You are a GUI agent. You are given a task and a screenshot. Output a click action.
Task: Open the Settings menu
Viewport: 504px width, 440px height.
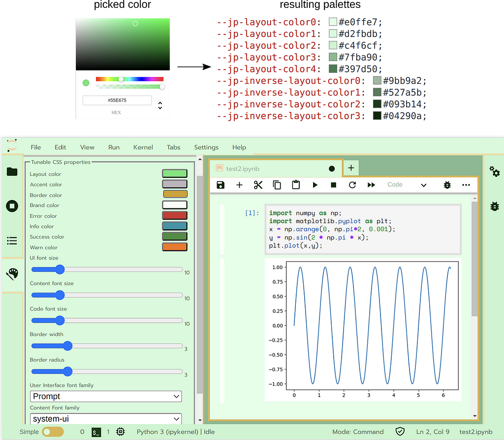point(206,147)
